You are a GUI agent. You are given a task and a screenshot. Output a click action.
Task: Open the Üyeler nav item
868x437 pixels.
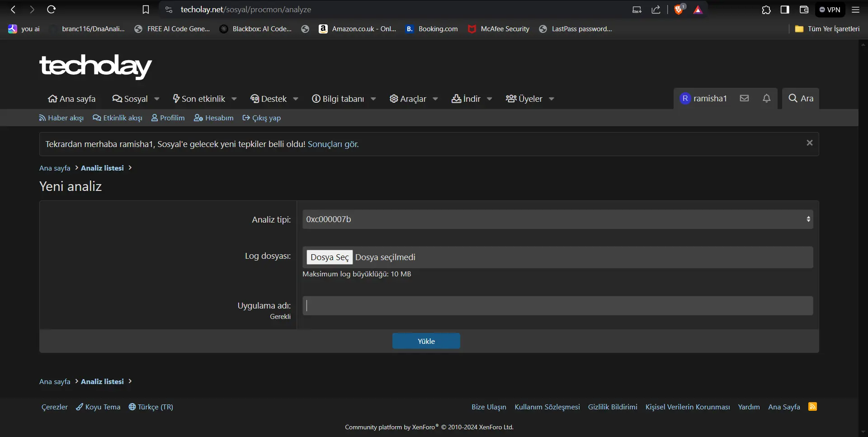click(524, 99)
